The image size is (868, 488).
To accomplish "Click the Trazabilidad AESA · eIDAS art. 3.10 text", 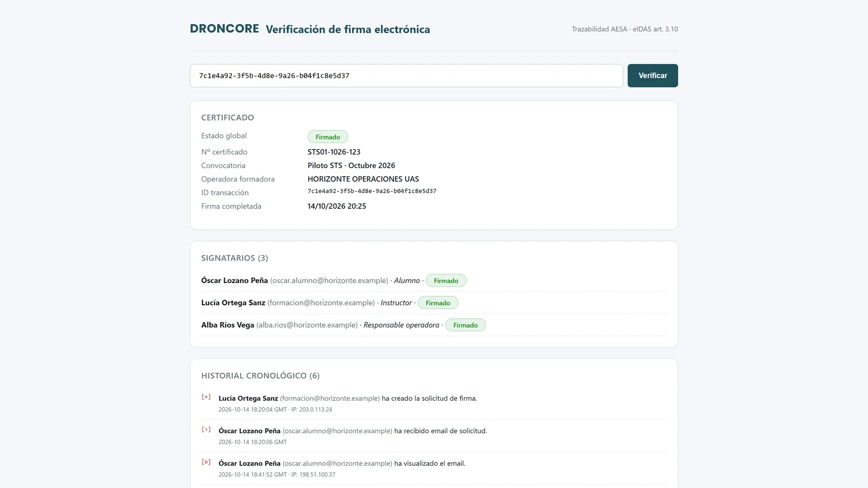I will point(624,29).
